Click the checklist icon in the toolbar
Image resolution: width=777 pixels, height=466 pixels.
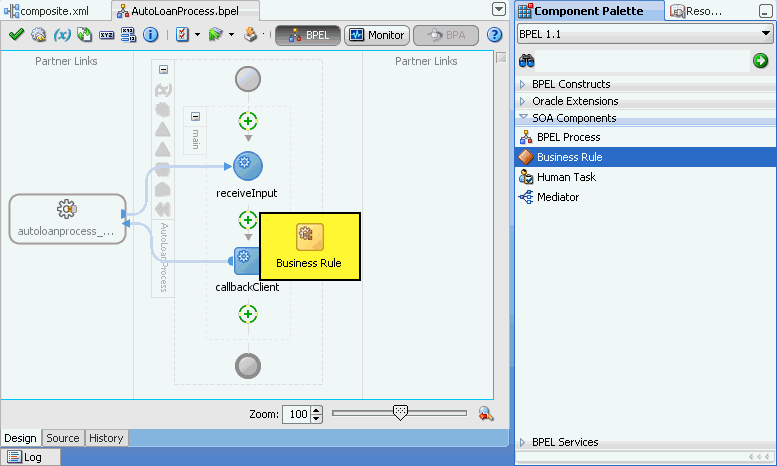[182, 35]
